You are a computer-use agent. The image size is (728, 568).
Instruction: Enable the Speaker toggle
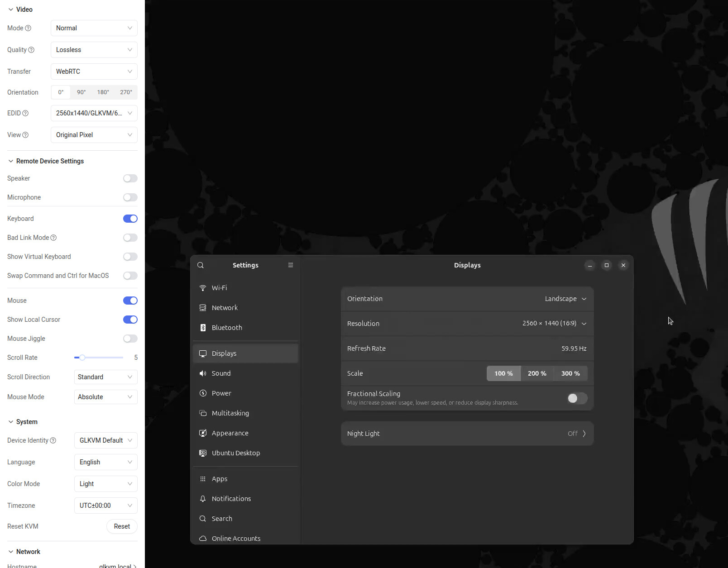coord(130,178)
